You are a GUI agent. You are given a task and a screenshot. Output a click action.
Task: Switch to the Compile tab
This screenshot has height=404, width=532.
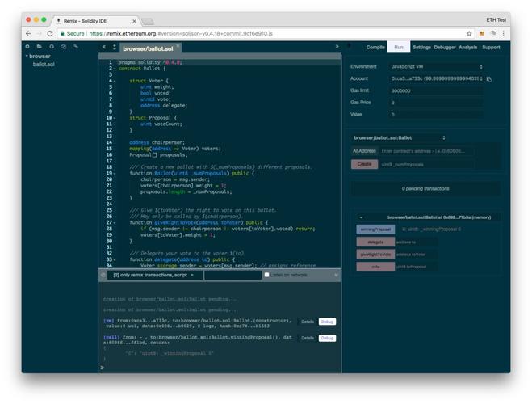[x=375, y=47]
